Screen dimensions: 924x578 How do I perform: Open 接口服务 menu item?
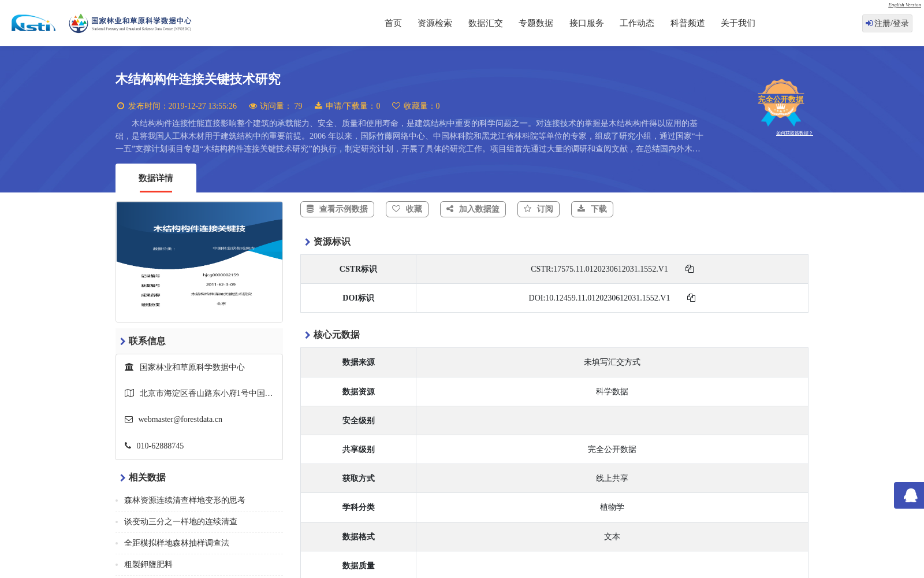click(587, 23)
